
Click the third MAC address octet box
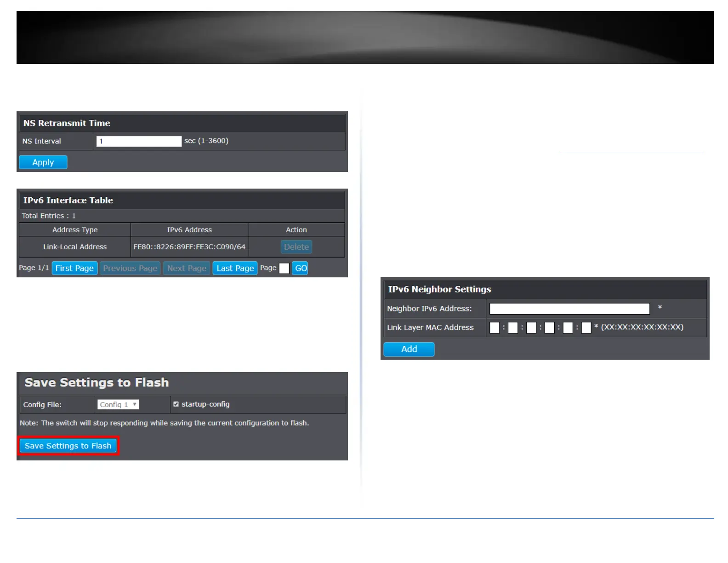pos(531,327)
